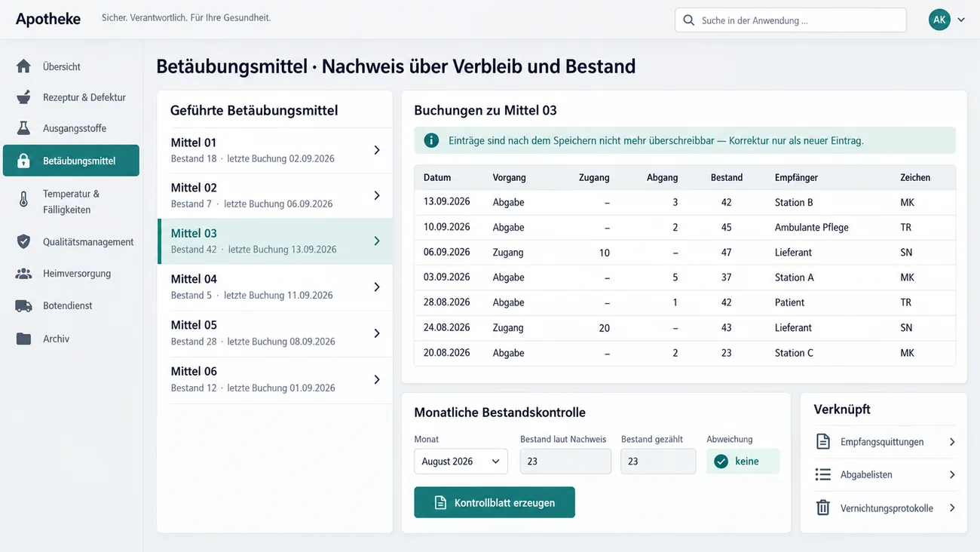The image size is (980, 552).
Task: Click the Empfänger column header
Action: [796, 177]
